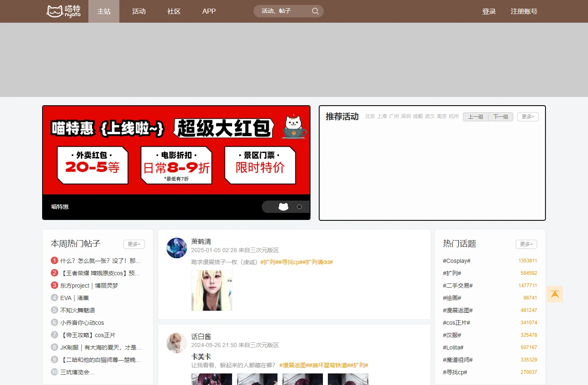
Task: Filter recommended activities by 广州
Action: (x=394, y=116)
